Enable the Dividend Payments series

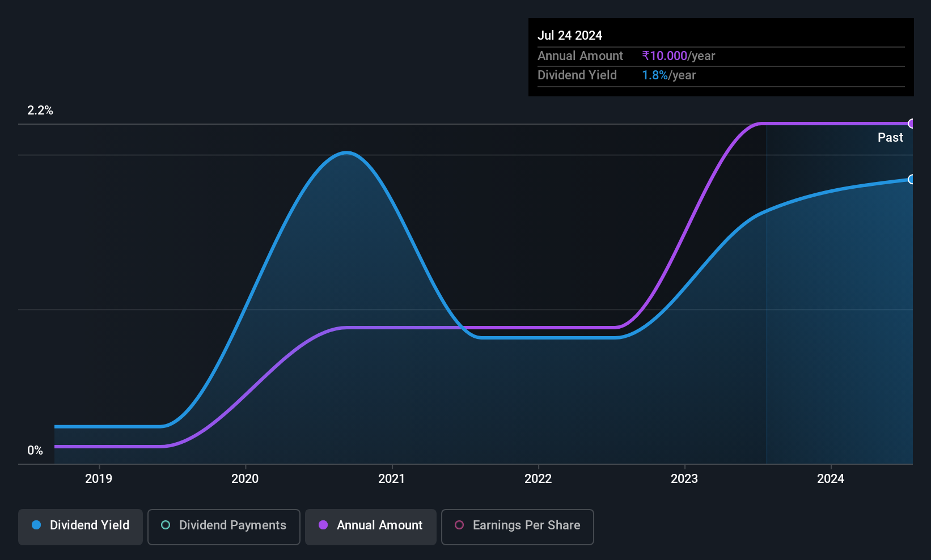[x=224, y=527]
